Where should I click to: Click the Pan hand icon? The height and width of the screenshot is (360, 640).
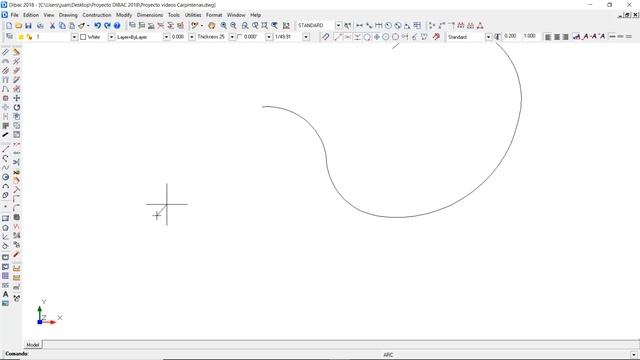[x=211, y=25]
